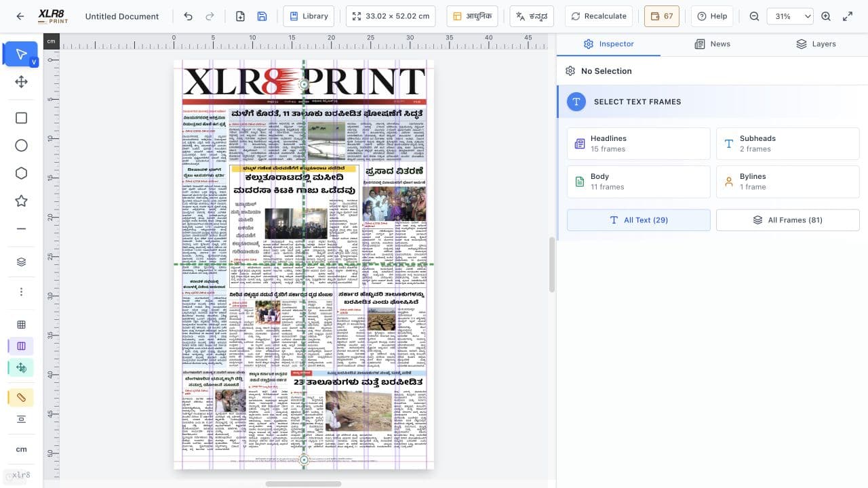Click the Recalculate button
Screen dimensions: 868x488
coord(599,16)
